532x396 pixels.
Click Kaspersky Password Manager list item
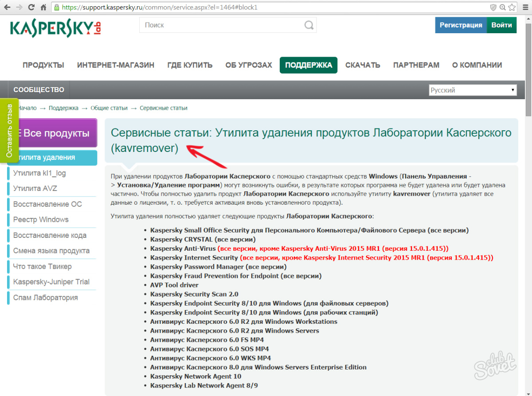point(218,267)
